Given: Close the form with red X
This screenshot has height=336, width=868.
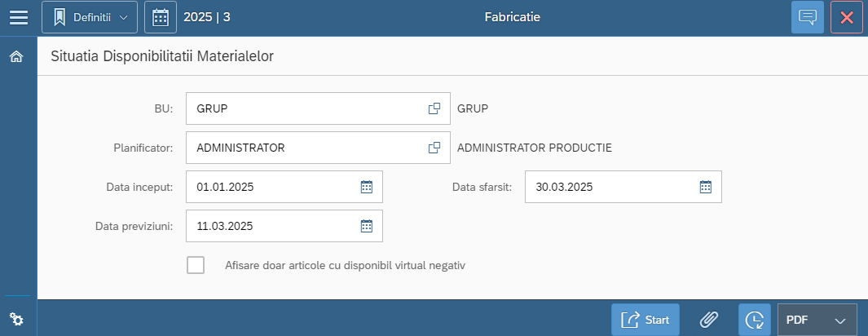Looking at the screenshot, I should click(847, 17).
